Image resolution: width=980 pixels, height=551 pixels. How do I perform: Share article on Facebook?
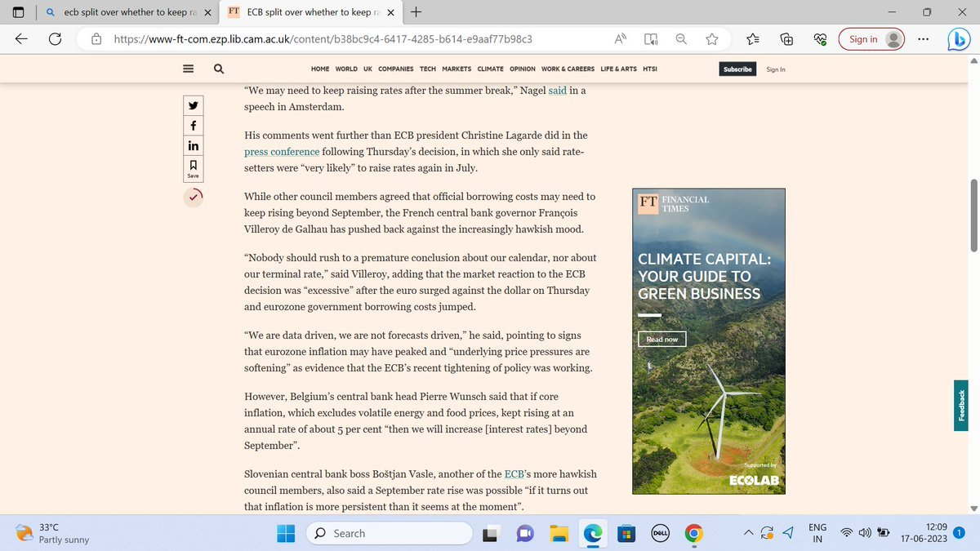[194, 126]
